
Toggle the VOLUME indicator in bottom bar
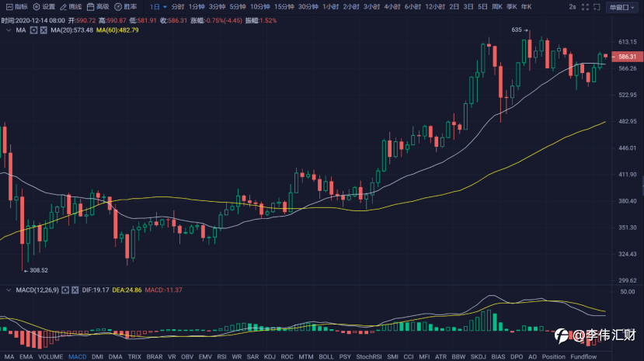coord(50,356)
